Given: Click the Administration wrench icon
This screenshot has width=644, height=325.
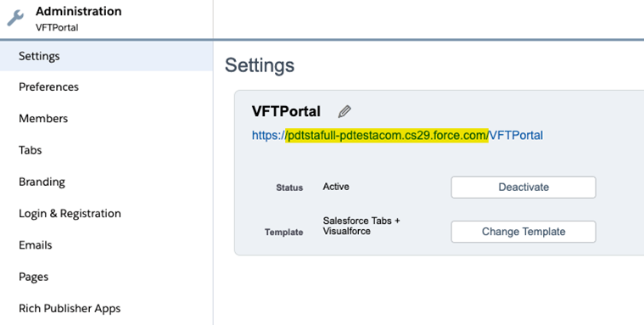Looking at the screenshot, I should tap(15, 18).
